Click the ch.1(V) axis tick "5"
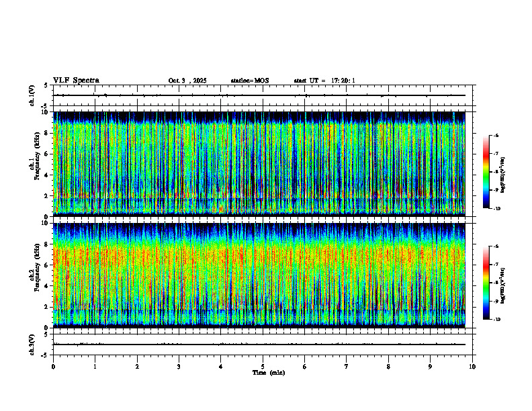The height and width of the screenshot is (411, 532). tap(46, 85)
